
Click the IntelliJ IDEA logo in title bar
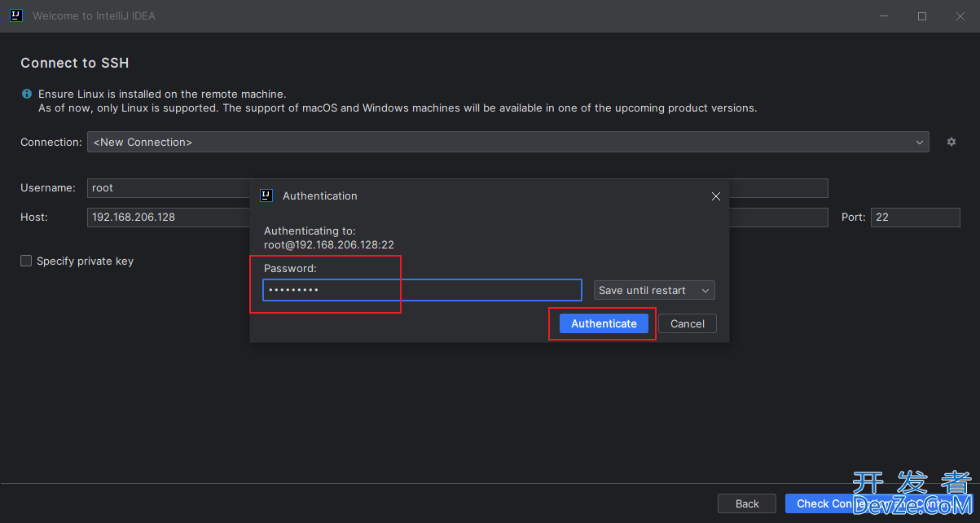[x=15, y=15]
